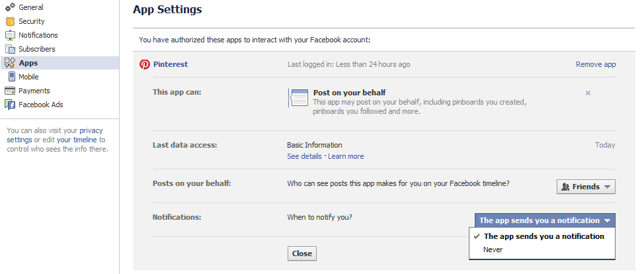644x274 pixels.
Task: Follow the Learn more link
Action: coord(346,156)
